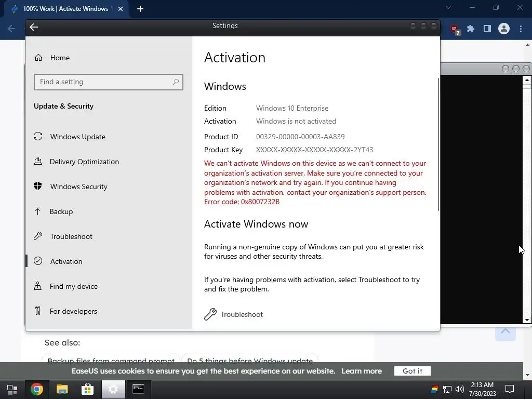Open a new Chrome tab

click(140, 9)
